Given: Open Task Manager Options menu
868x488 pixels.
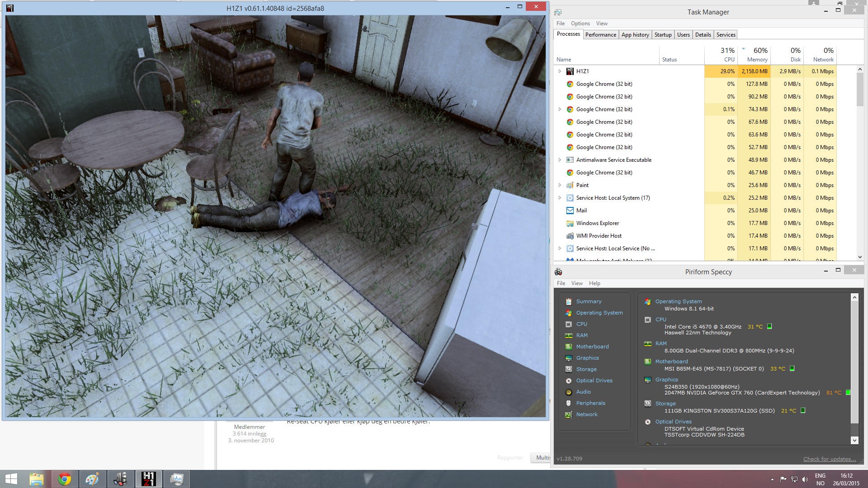Looking at the screenshot, I should click(x=580, y=23).
